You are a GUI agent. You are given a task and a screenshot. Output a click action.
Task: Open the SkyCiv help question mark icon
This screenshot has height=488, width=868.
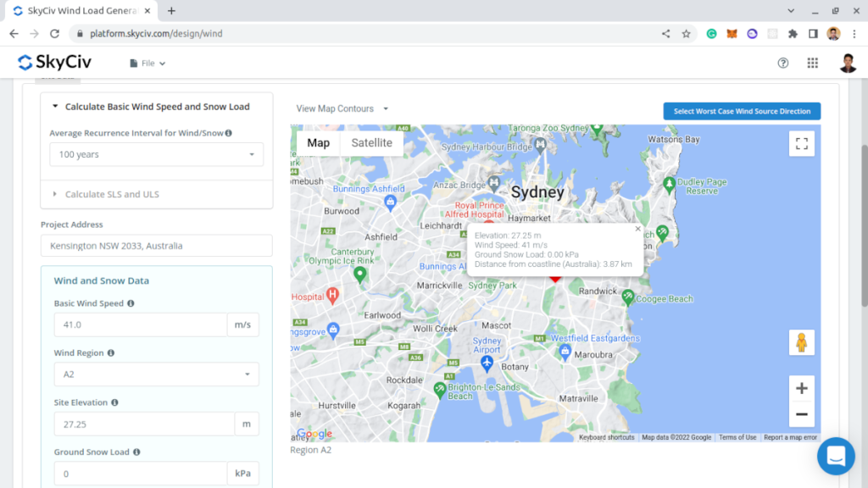point(783,63)
